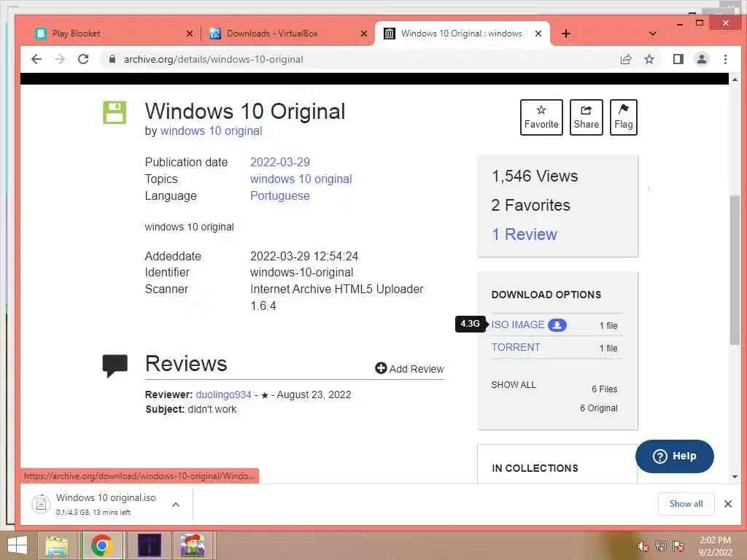The width and height of the screenshot is (747, 560).
Task: Open publication date 2022-03-29 link
Action: click(x=280, y=162)
